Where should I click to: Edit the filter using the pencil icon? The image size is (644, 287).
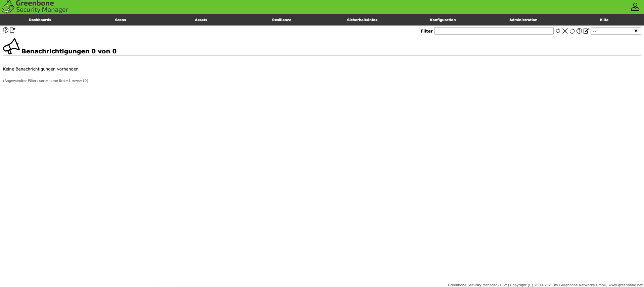tap(586, 31)
